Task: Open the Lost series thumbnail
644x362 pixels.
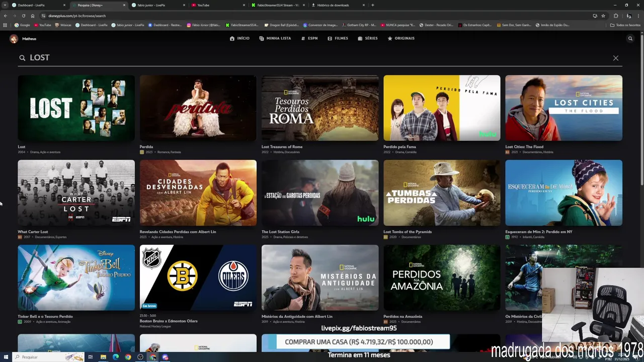Action: point(76,108)
